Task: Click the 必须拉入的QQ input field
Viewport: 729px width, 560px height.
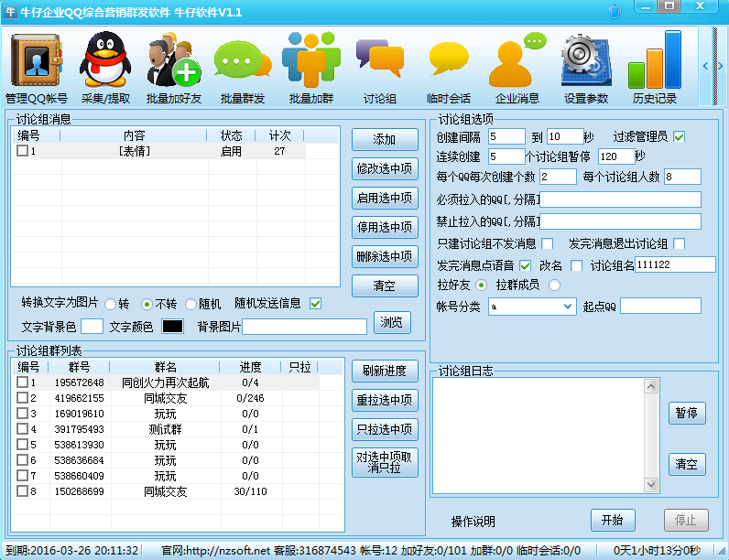Action: click(620, 199)
